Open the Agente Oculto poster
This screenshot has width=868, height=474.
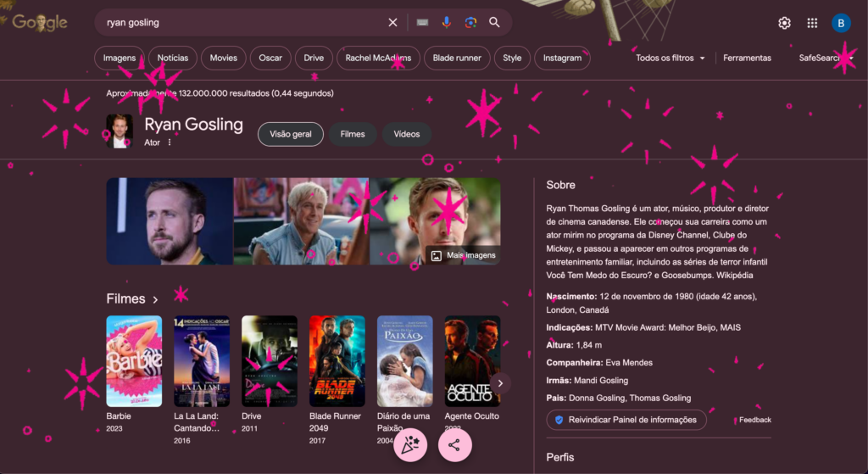pos(472,361)
